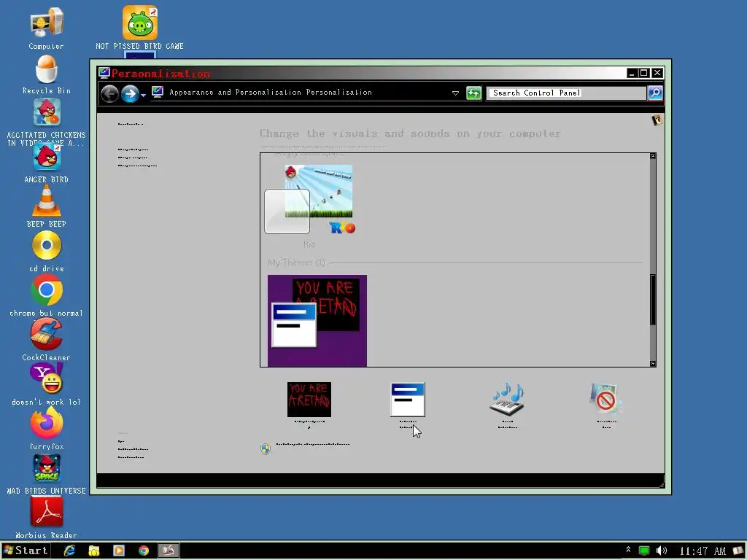Open Morbius Reader PDF icon
The width and height of the screenshot is (747, 560).
click(x=46, y=513)
